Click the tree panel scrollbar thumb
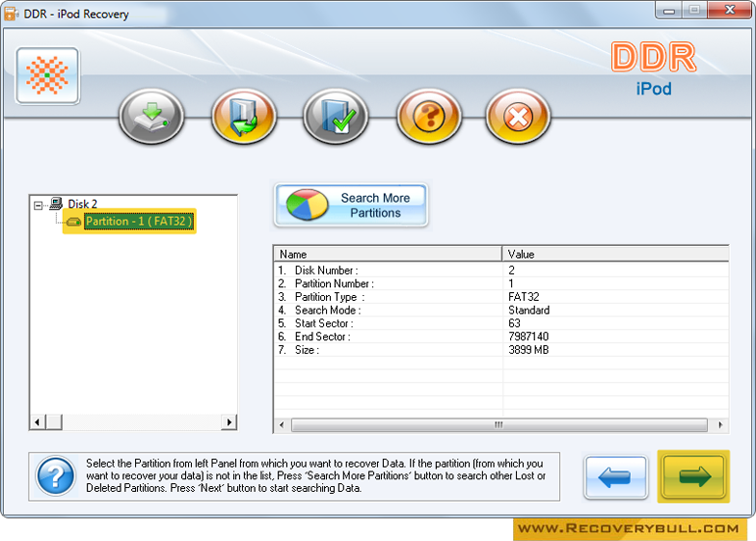Image resolution: width=756 pixels, height=541 pixels. [x=54, y=422]
